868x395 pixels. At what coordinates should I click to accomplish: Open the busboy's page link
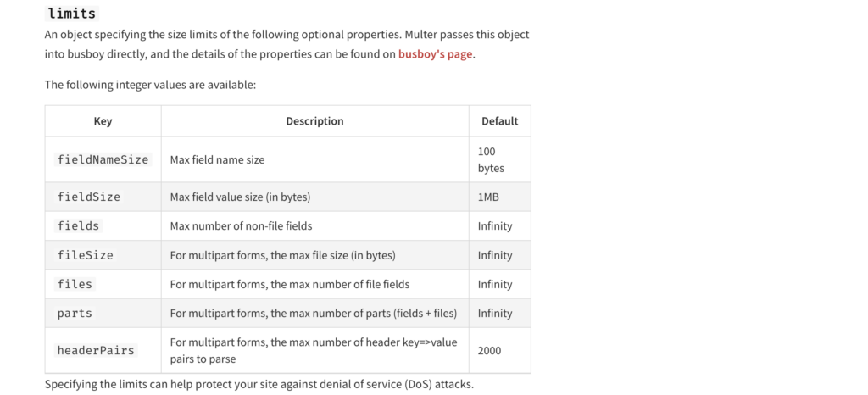tap(435, 54)
